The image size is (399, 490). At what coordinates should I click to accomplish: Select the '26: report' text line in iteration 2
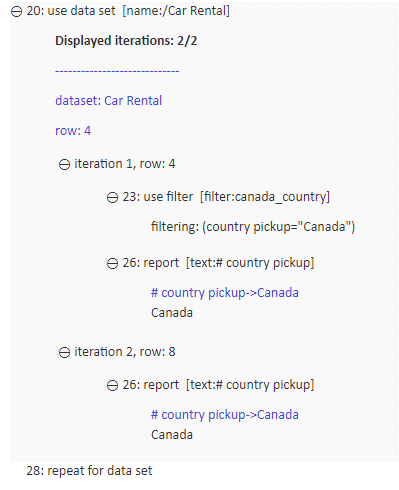point(218,385)
